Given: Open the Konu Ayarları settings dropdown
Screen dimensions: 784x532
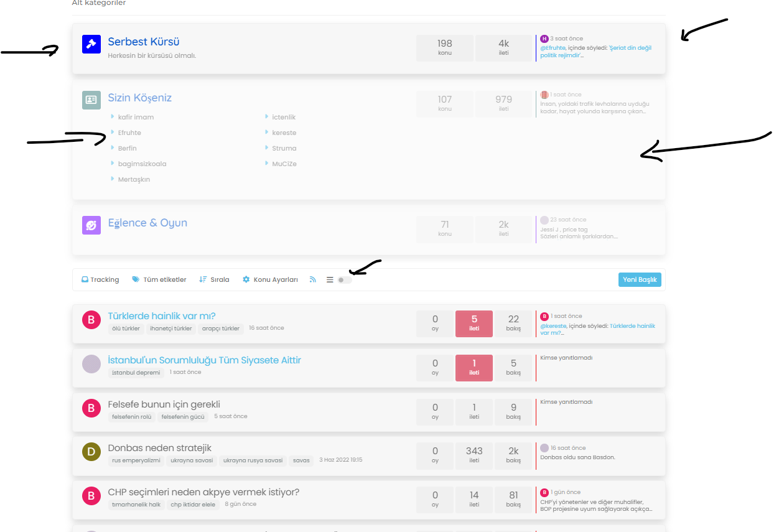Looking at the screenshot, I should [271, 280].
